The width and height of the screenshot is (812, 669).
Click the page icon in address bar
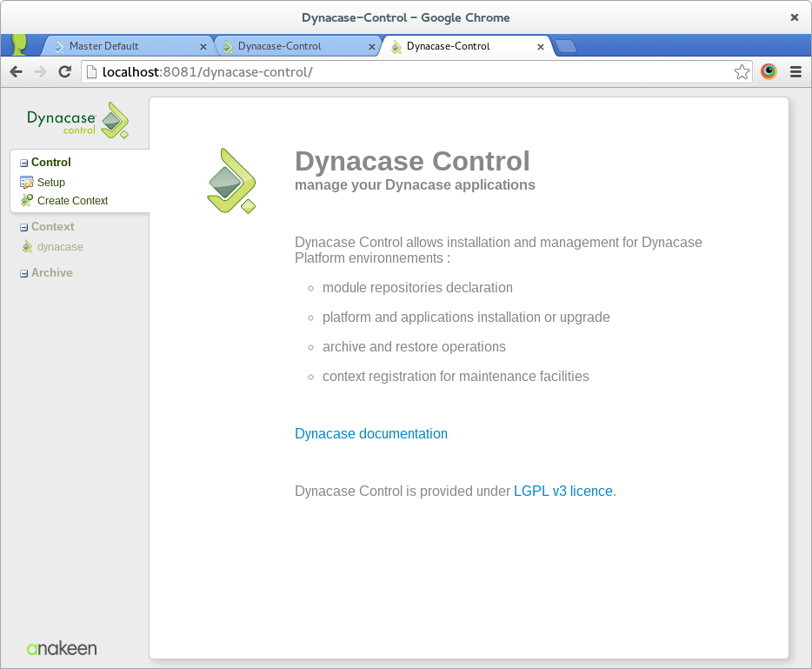pyautogui.click(x=91, y=71)
